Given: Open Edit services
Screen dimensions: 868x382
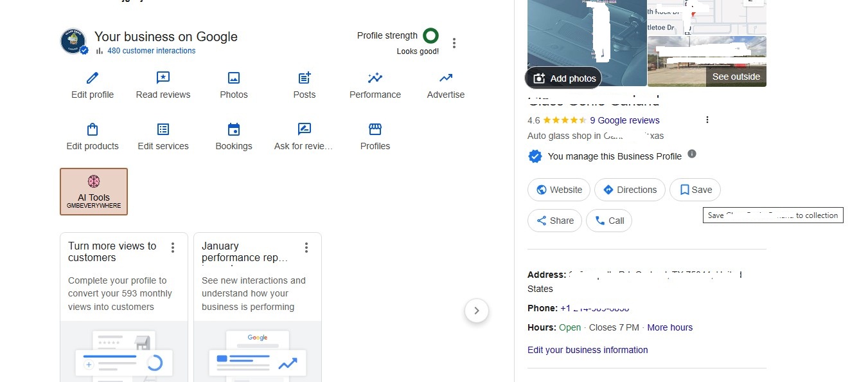Looking at the screenshot, I should coord(163,129).
